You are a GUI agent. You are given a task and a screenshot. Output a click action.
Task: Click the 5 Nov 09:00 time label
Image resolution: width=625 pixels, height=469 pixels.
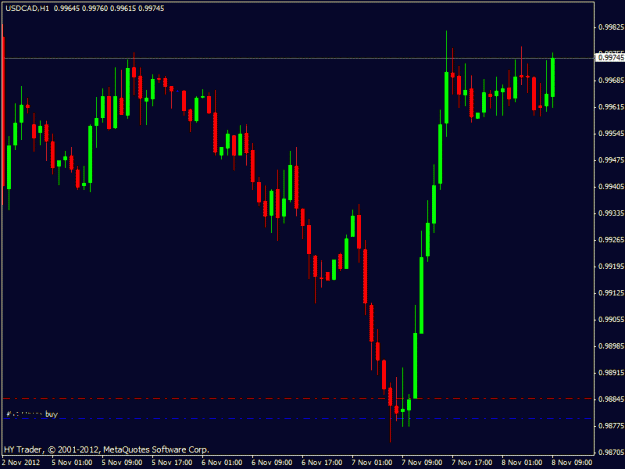122,463
